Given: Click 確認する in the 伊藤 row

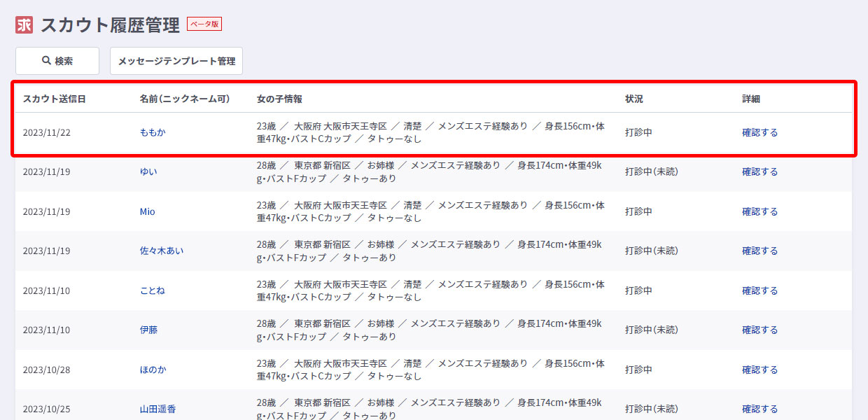Looking at the screenshot, I should [759, 330].
